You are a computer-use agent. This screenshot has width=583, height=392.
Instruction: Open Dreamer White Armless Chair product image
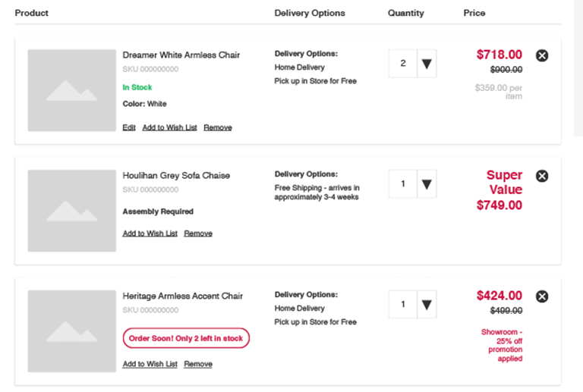[x=72, y=90]
